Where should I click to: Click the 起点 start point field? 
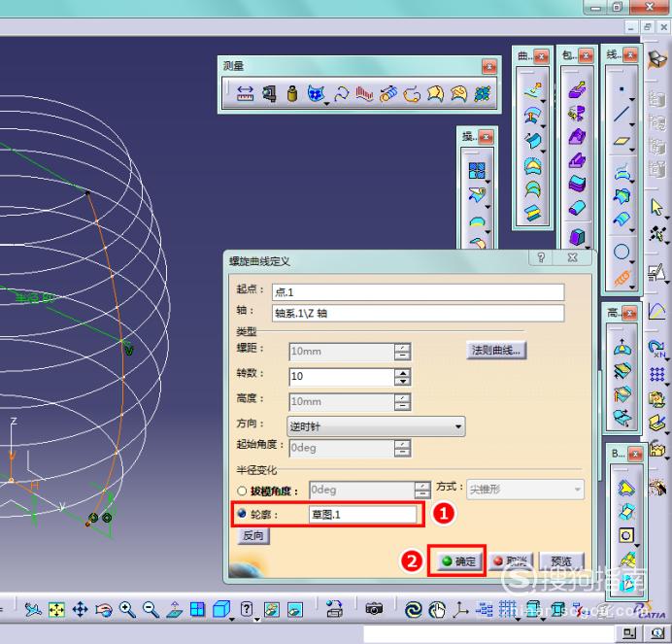coord(418,292)
